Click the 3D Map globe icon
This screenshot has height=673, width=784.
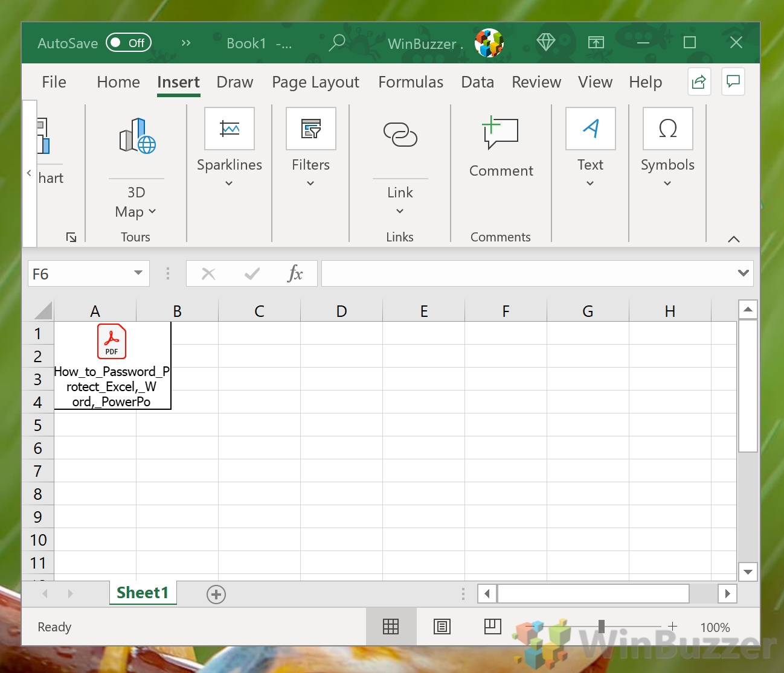pyautogui.click(x=137, y=136)
